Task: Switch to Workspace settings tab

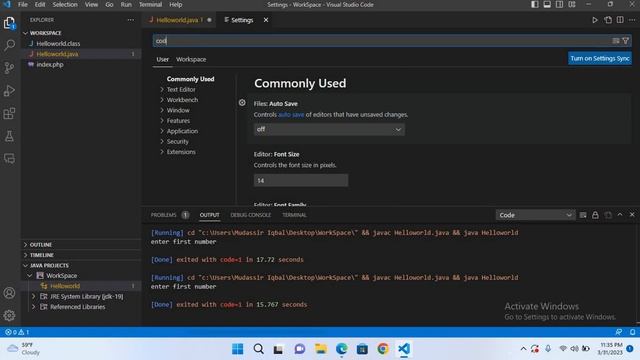Action: pos(191,59)
